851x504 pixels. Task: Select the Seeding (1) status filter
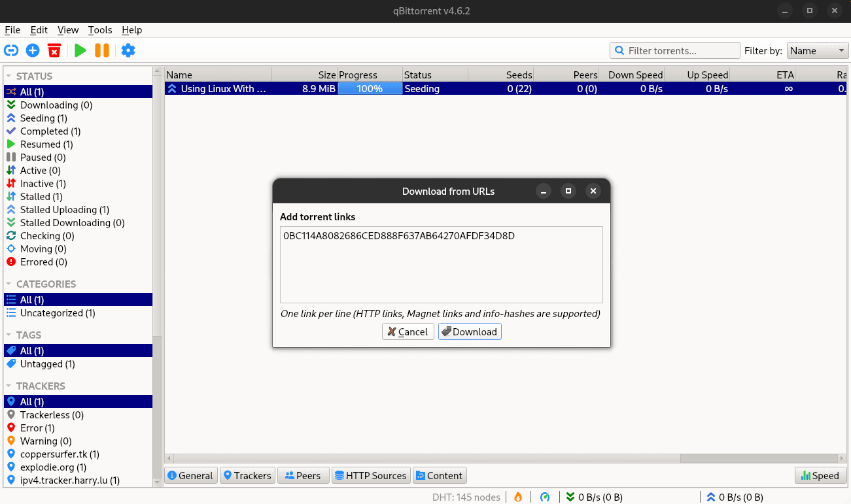[78, 118]
